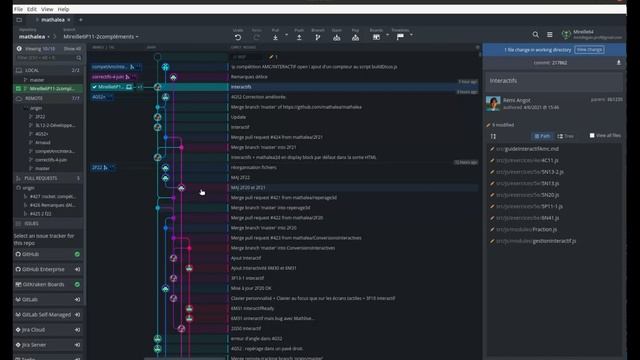Open the Help menu
This screenshot has height=360, width=640.
(x=63, y=9)
